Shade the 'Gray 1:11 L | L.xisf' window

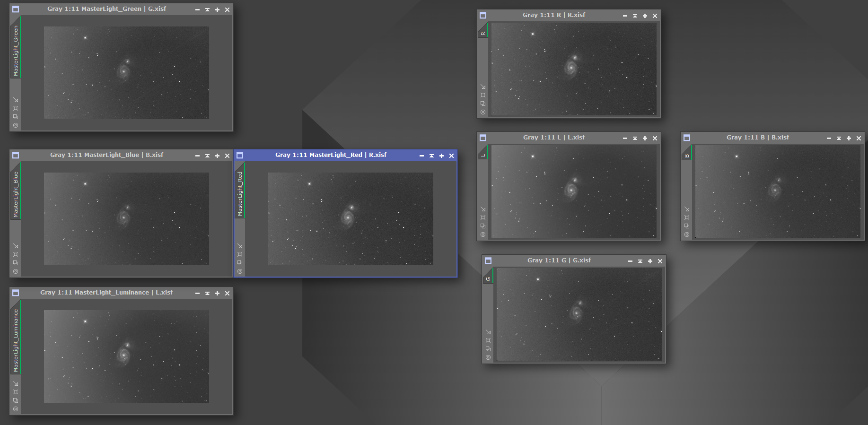[x=635, y=138]
